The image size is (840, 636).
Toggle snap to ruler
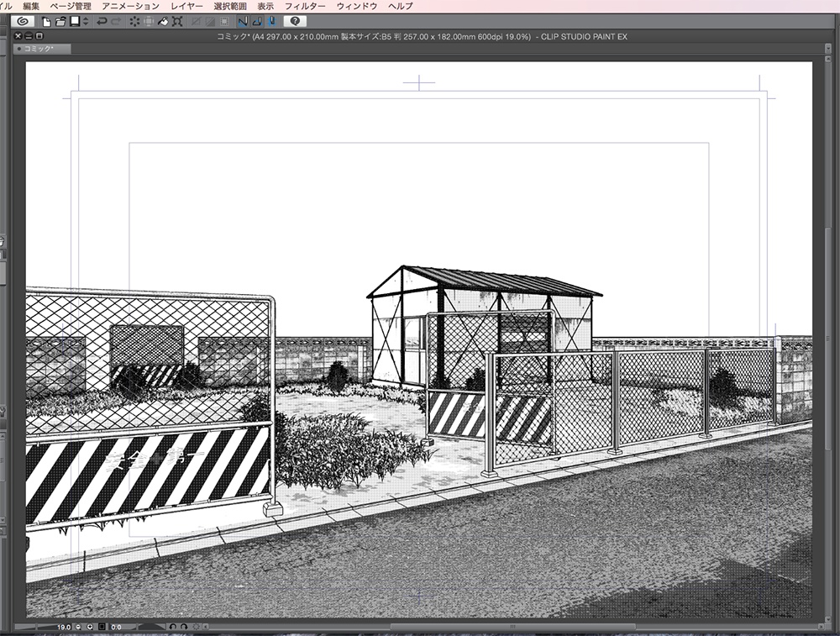[x=243, y=22]
